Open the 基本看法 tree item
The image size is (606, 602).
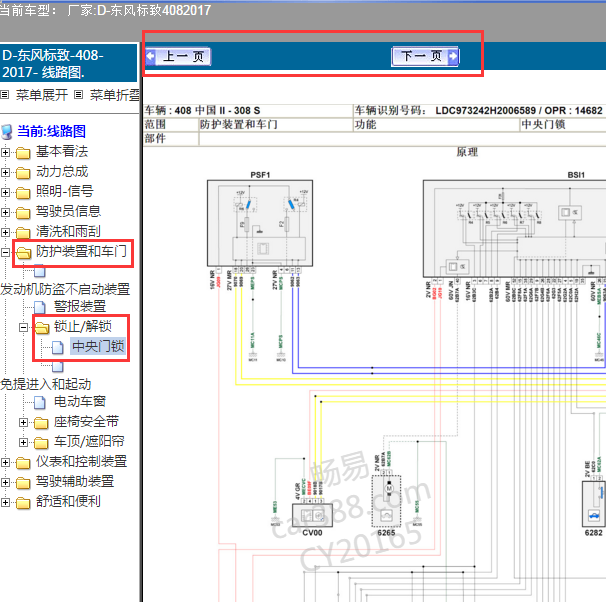coord(62,151)
